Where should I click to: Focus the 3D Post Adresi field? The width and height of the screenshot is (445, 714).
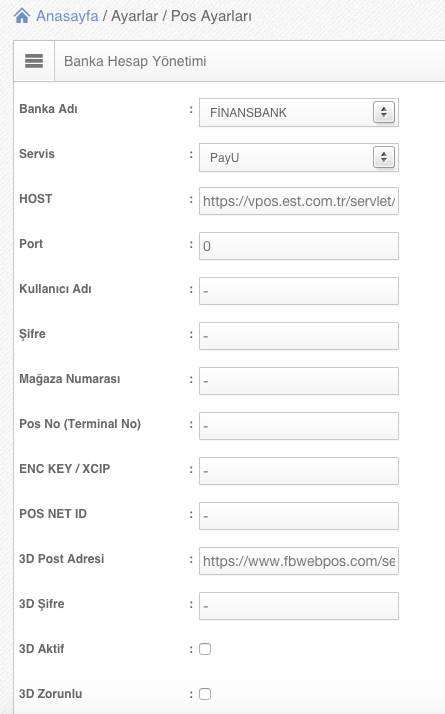299,561
